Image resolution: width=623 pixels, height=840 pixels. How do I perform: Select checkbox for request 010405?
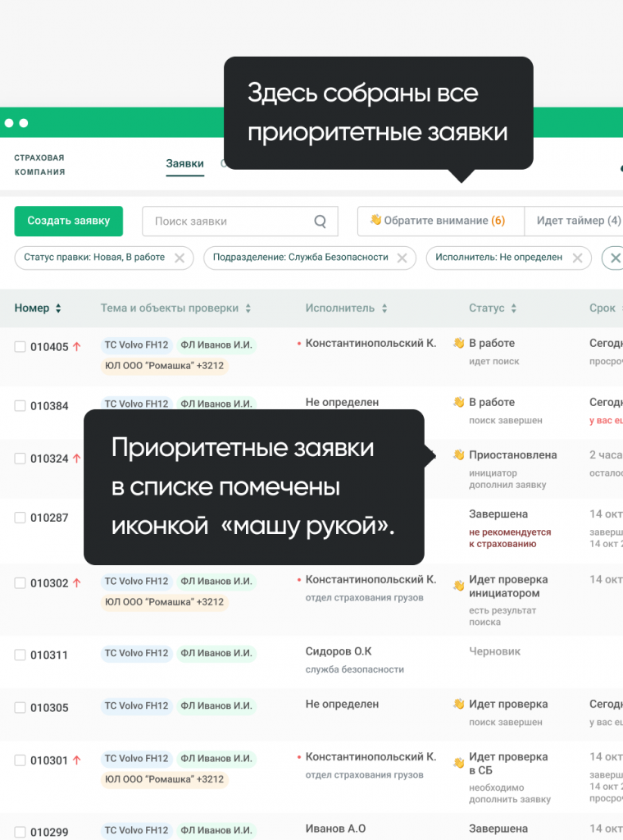(20, 347)
